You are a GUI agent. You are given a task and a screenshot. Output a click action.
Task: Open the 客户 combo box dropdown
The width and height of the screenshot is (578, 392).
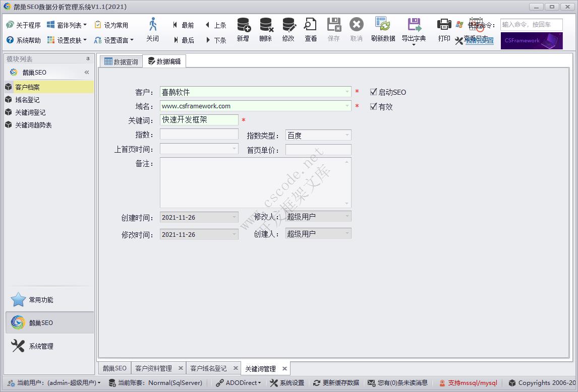[x=347, y=92]
